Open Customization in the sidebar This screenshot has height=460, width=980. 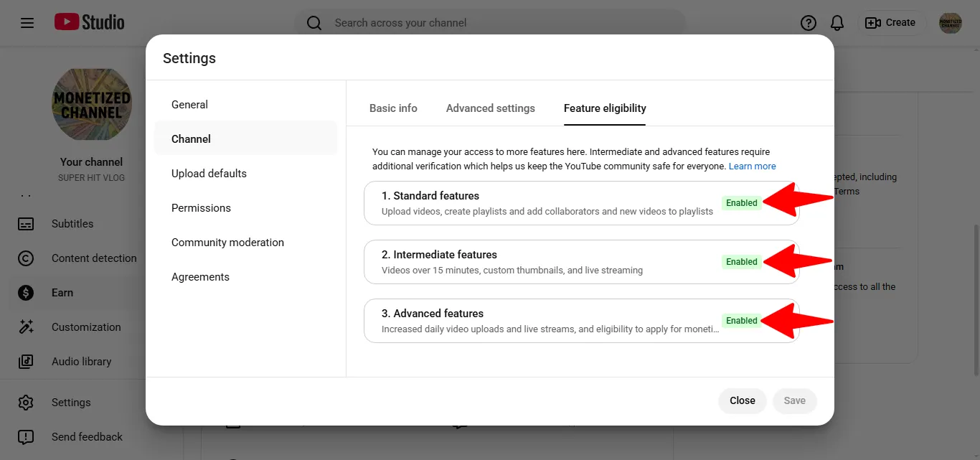pyautogui.click(x=86, y=327)
